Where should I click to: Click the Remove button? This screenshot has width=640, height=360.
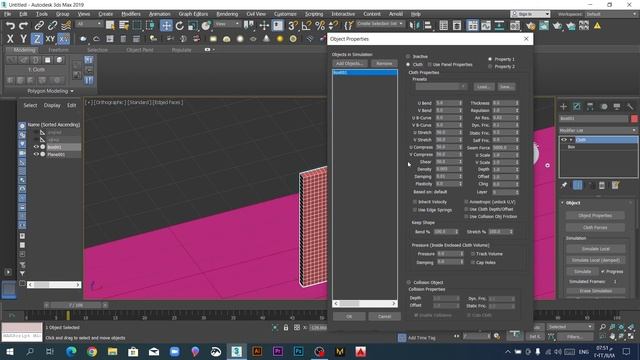[384, 63]
